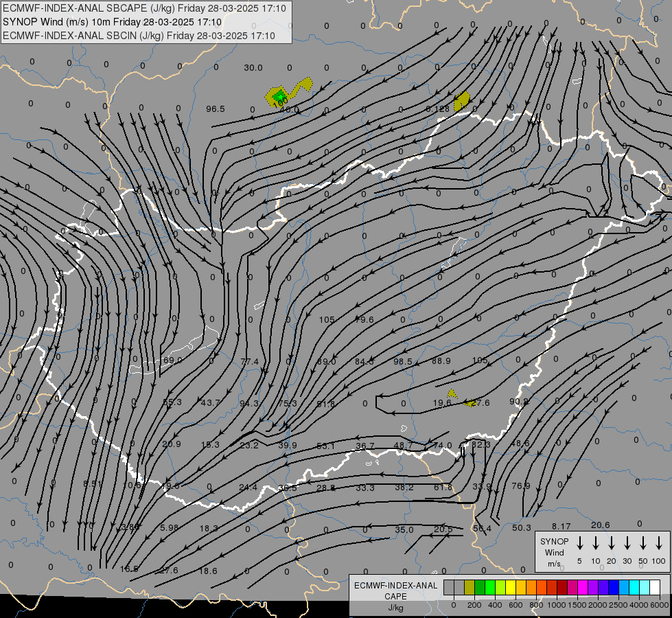Select the pure blue legend swatch

coord(613,587)
